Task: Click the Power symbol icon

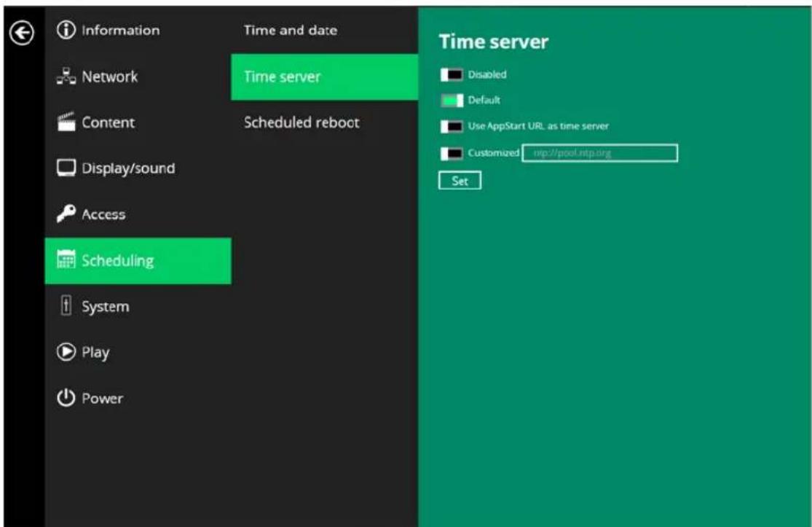Action: [x=66, y=398]
